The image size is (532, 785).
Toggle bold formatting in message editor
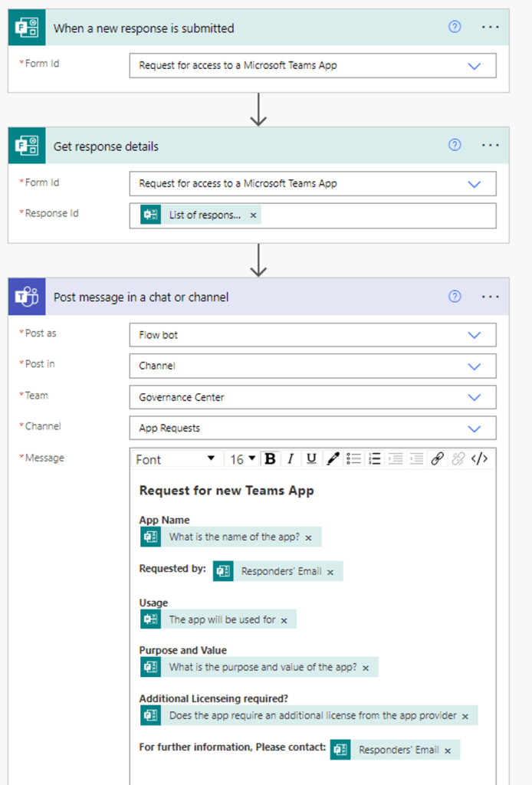pos(270,458)
